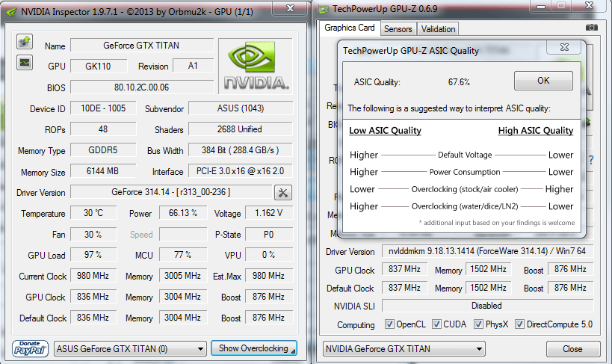612x364 pixels.
Task: Click the GPU-Z camera screenshot icon
Action: pos(592,28)
